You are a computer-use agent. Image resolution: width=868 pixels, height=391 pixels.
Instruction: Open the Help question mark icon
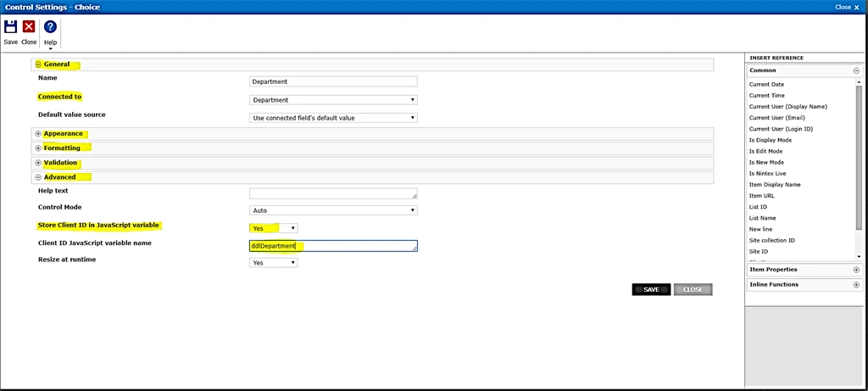pos(50,26)
